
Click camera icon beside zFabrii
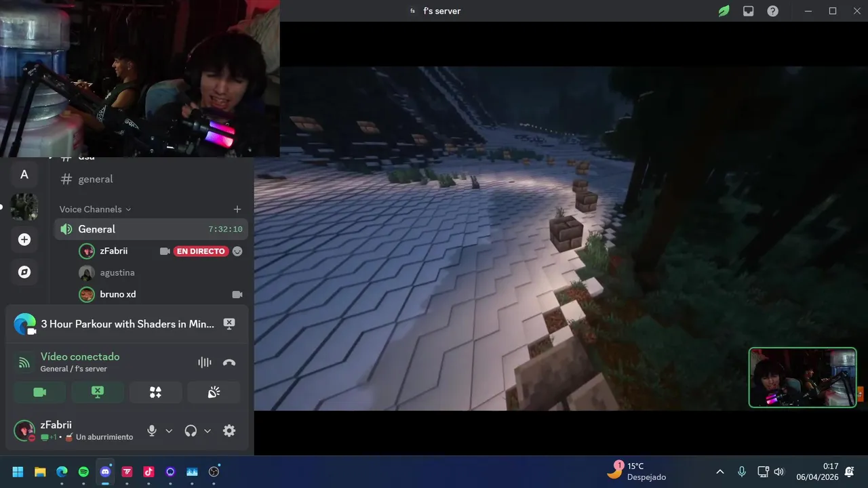point(165,251)
